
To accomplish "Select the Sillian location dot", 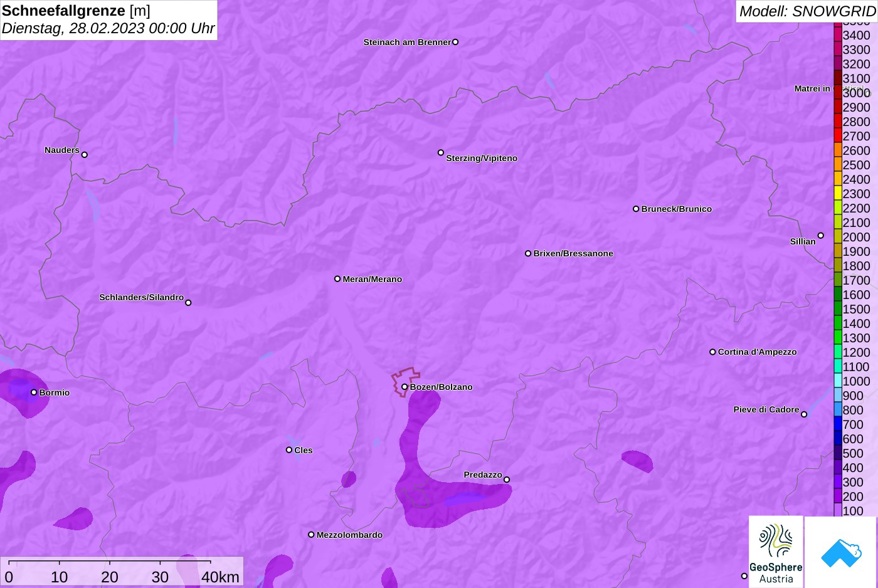I will [x=821, y=236].
